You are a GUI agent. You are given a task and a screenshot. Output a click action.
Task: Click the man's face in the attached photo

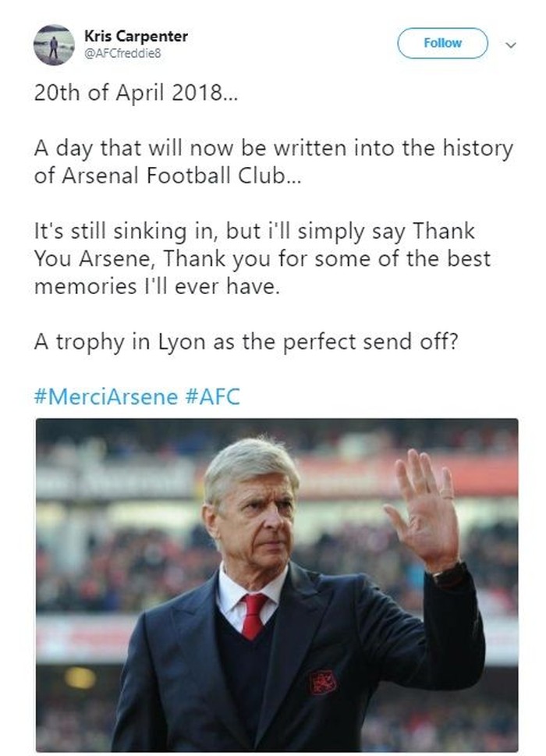(246, 513)
